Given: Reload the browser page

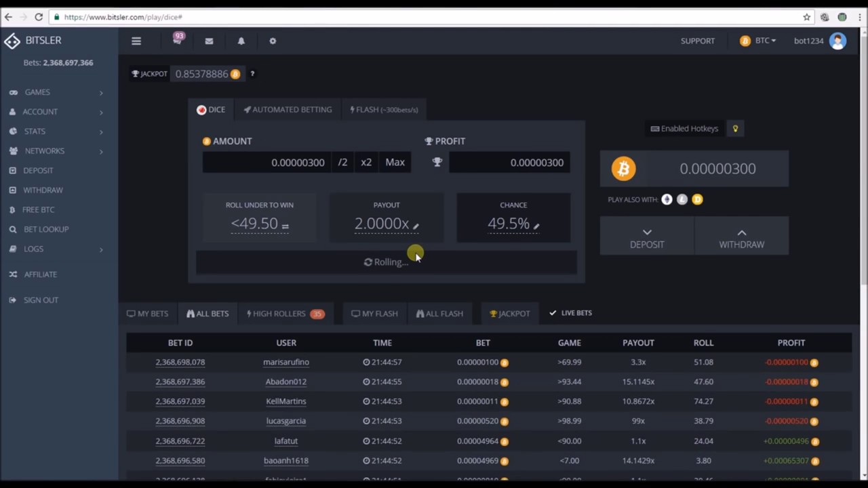Looking at the screenshot, I should pos(39,17).
